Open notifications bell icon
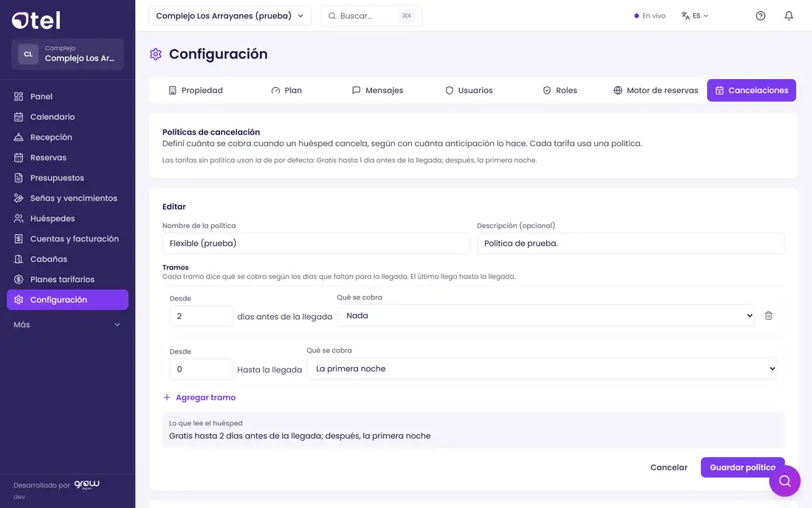This screenshot has width=812, height=508. click(x=788, y=16)
